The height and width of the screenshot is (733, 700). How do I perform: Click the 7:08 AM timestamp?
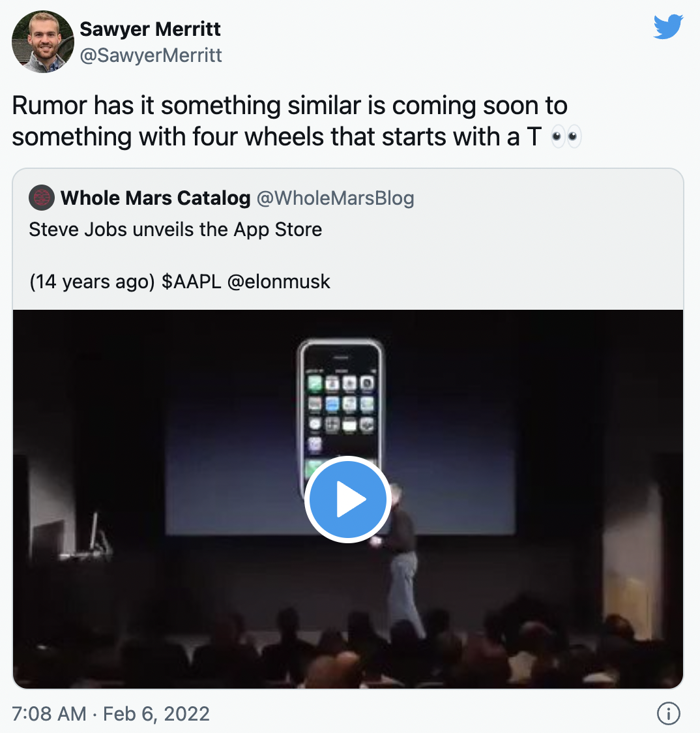50,713
